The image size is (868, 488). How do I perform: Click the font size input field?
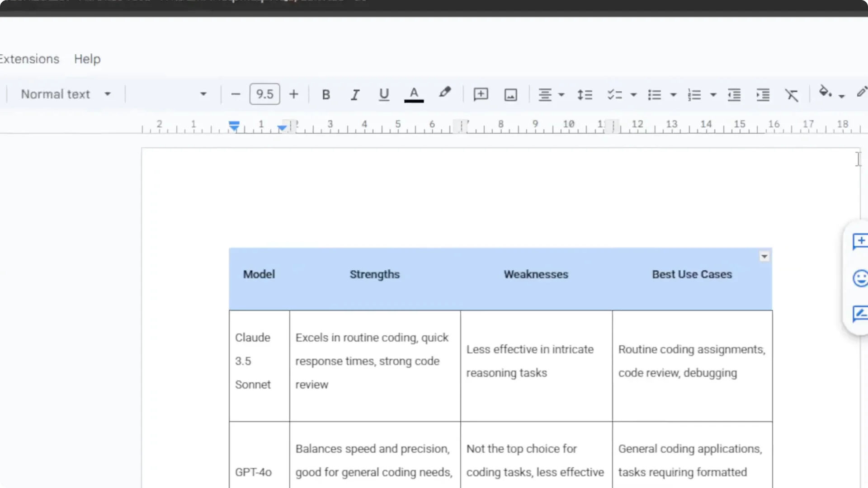click(x=264, y=94)
